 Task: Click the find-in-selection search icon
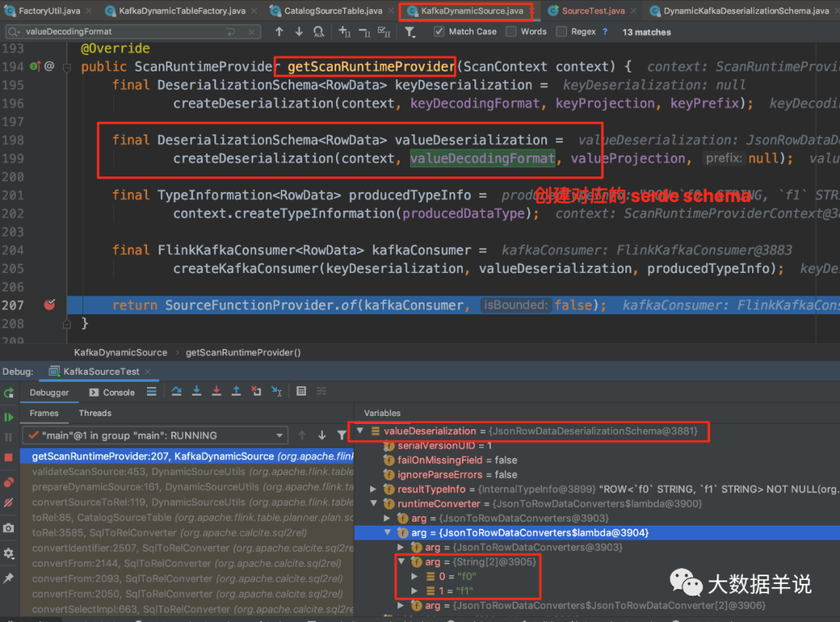coord(319,32)
